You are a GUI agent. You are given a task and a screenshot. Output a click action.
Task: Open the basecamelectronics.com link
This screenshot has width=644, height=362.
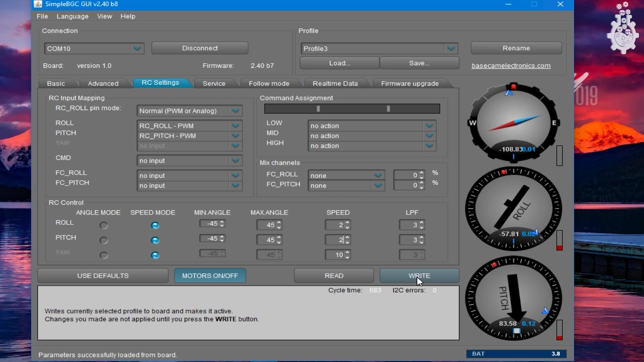[x=511, y=66]
